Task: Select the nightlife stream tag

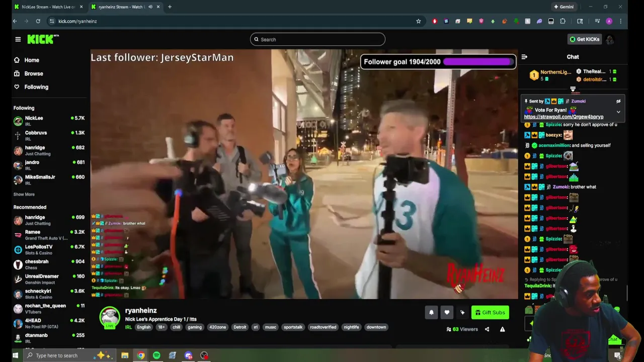Action: coord(351,327)
